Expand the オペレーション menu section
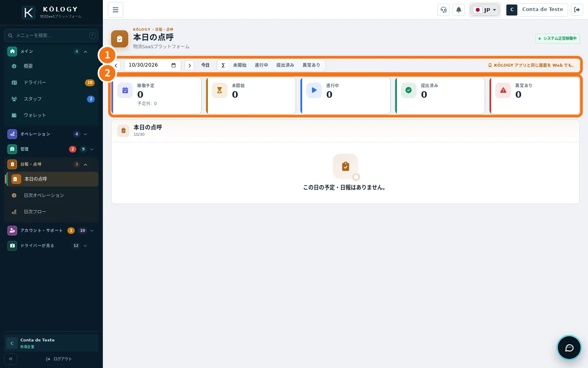Image resolution: width=588 pixels, height=368 pixels. click(x=51, y=134)
